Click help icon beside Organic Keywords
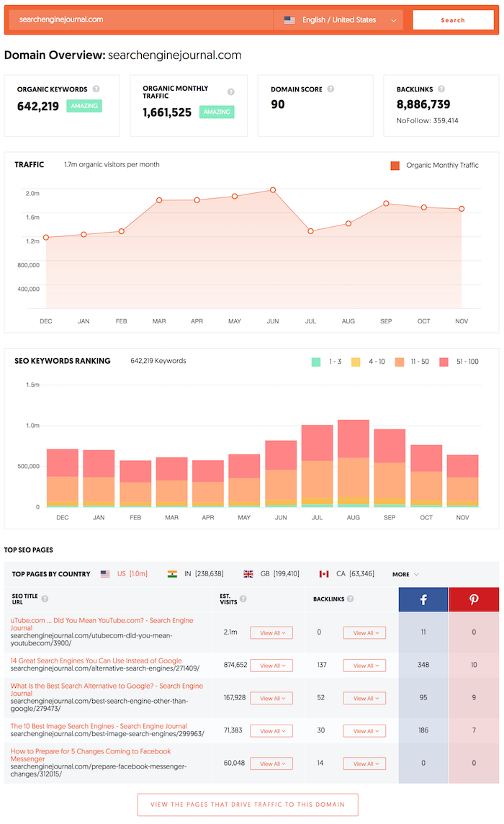504x824 pixels. pos(96,89)
